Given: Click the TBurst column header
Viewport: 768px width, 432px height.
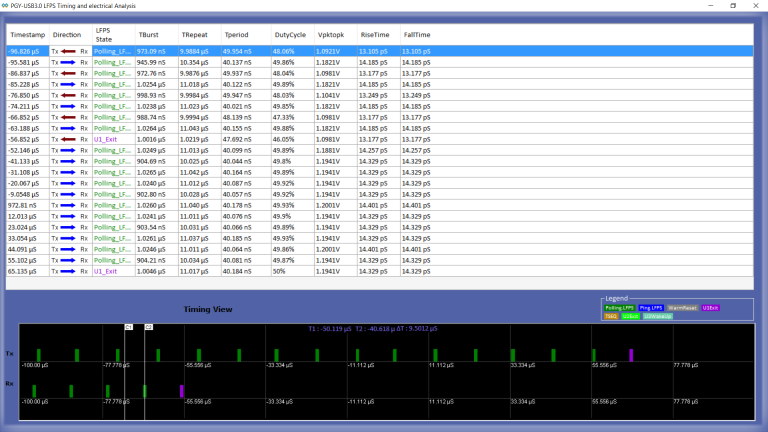Looking at the screenshot, I should [x=157, y=35].
